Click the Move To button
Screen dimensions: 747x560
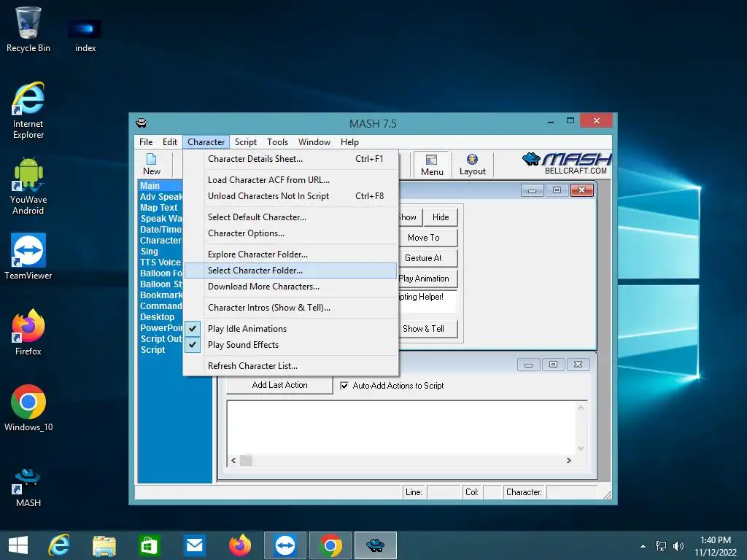[427, 238]
